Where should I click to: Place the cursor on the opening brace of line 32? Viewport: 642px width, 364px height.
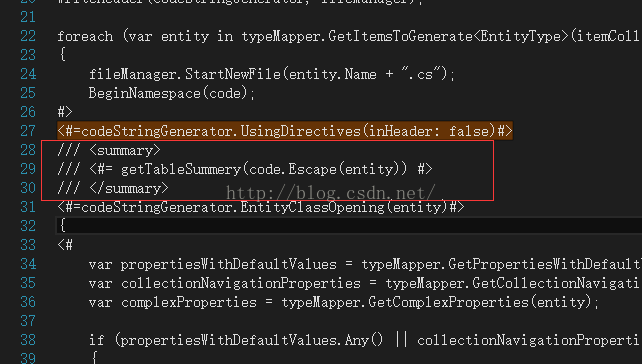(62, 226)
